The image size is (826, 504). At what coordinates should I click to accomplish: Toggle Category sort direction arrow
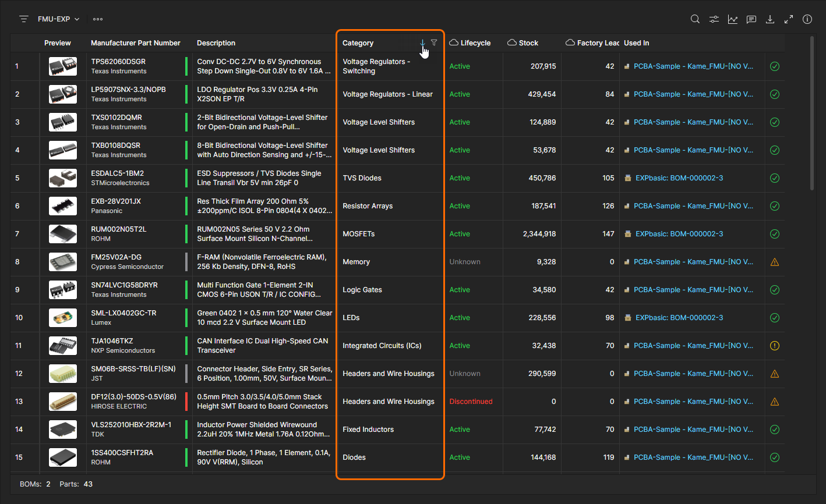click(x=422, y=43)
